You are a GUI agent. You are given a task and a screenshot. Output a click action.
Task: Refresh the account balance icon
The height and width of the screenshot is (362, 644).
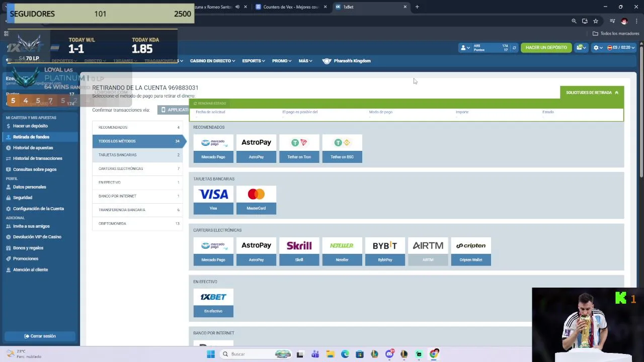coord(514,48)
